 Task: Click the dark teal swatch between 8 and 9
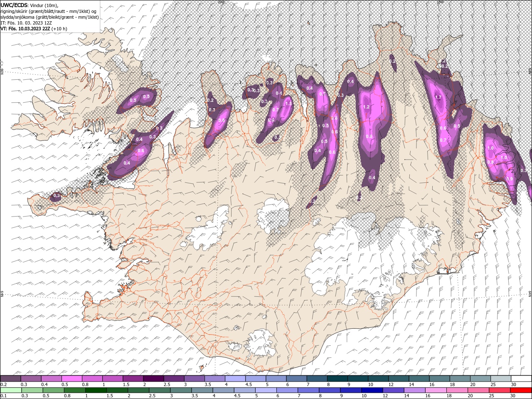click(337, 379)
